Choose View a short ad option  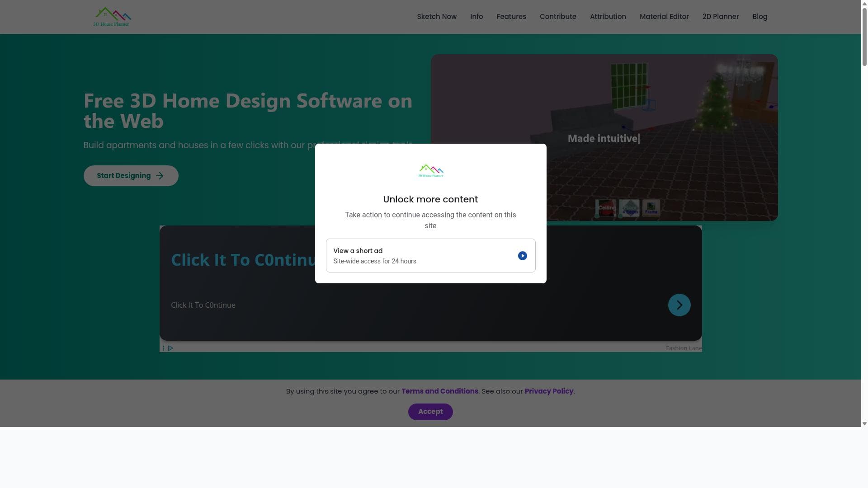click(x=430, y=256)
